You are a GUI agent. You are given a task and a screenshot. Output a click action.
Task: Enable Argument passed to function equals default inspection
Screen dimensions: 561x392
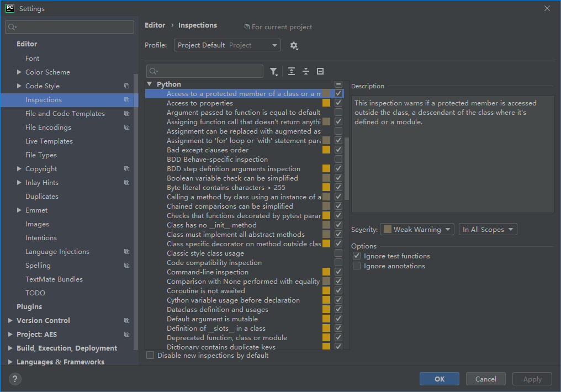338,112
